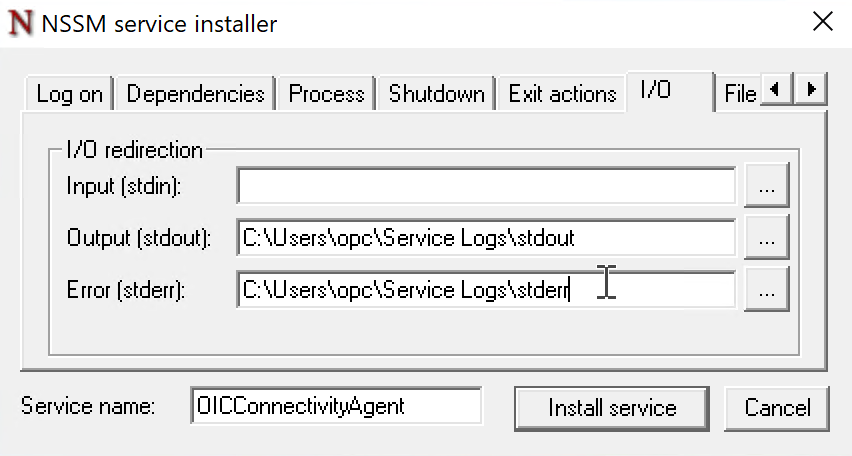
Task: Switch to the partially visible File tab
Action: click(740, 94)
